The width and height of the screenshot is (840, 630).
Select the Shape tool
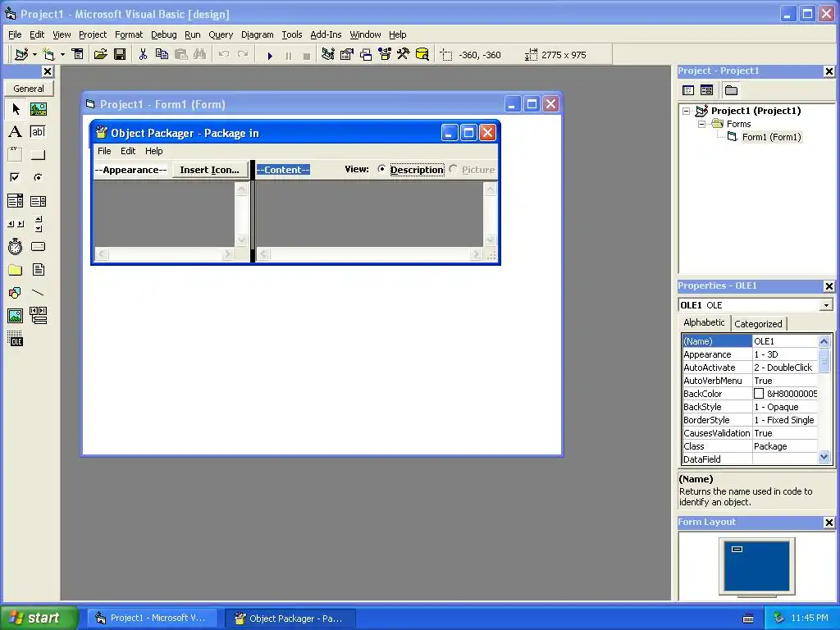pyautogui.click(x=16, y=293)
